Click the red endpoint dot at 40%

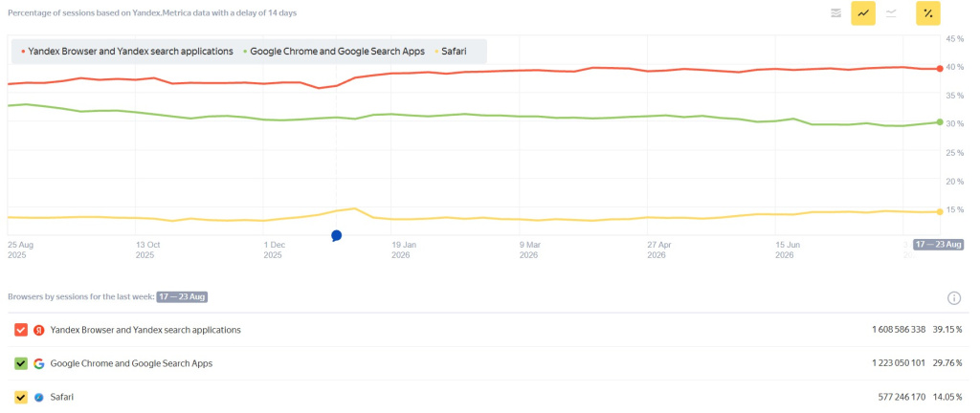[940, 68]
